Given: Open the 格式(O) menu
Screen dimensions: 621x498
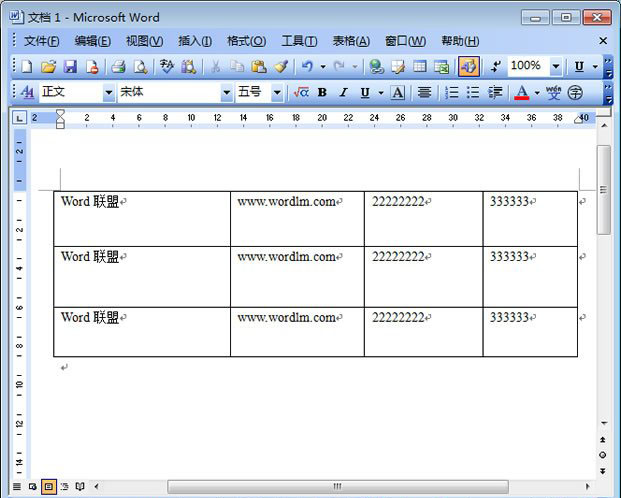Looking at the screenshot, I should [x=246, y=41].
